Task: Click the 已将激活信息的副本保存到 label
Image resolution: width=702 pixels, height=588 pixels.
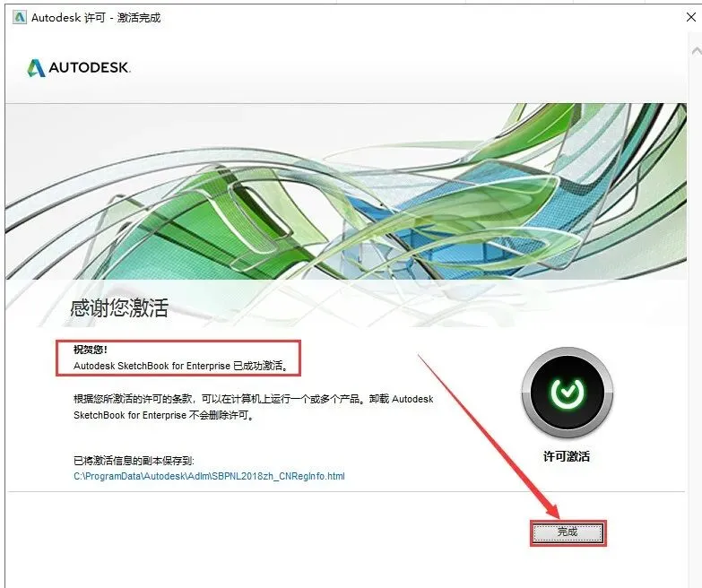Action: pos(134,461)
